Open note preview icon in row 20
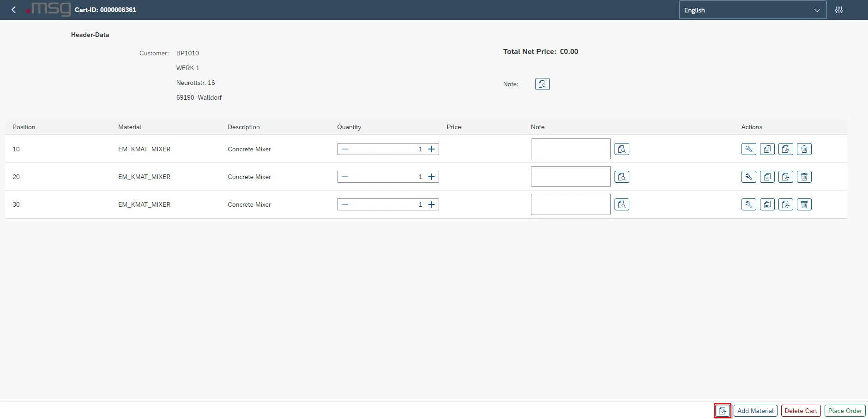 pyautogui.click(x=621, y=177)
